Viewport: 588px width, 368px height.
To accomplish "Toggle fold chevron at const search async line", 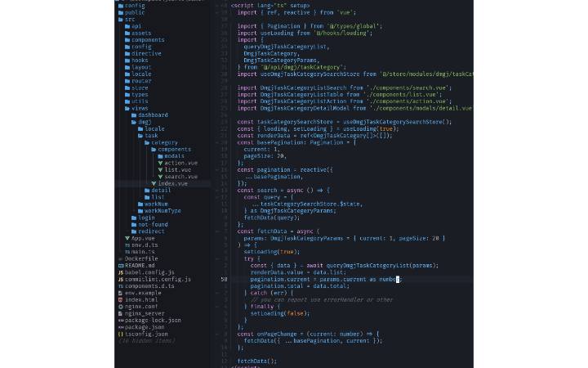I will tap(216, 191).
